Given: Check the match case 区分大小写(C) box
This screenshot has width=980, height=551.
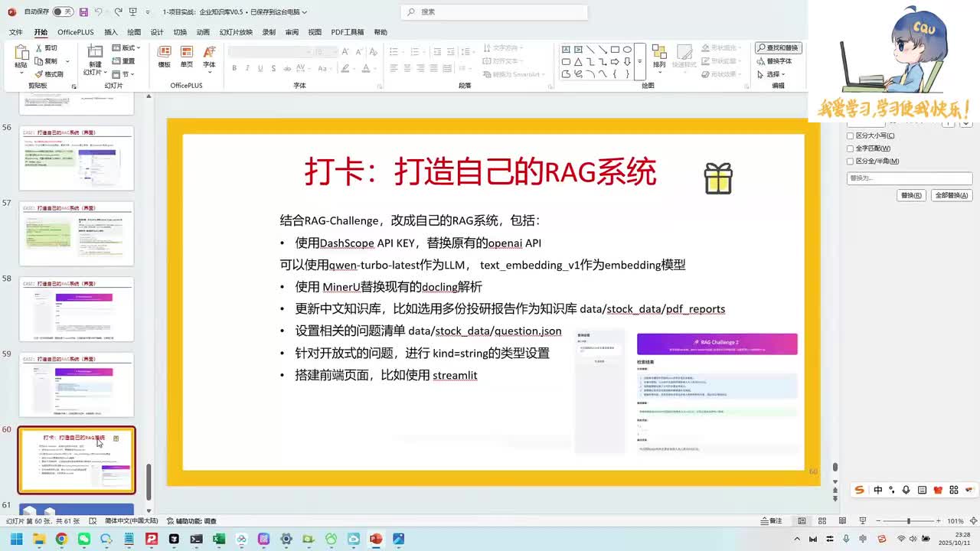Looking at the screenshot, I should (x=850, y=135).
